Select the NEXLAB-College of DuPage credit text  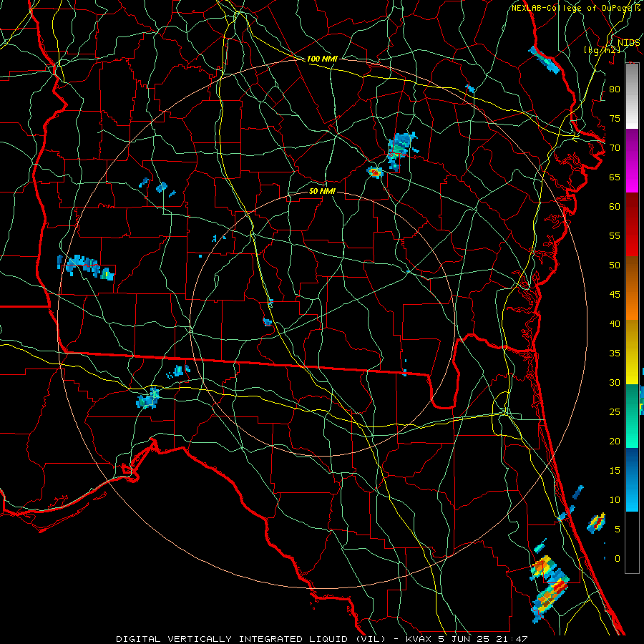tap(571, 8)
